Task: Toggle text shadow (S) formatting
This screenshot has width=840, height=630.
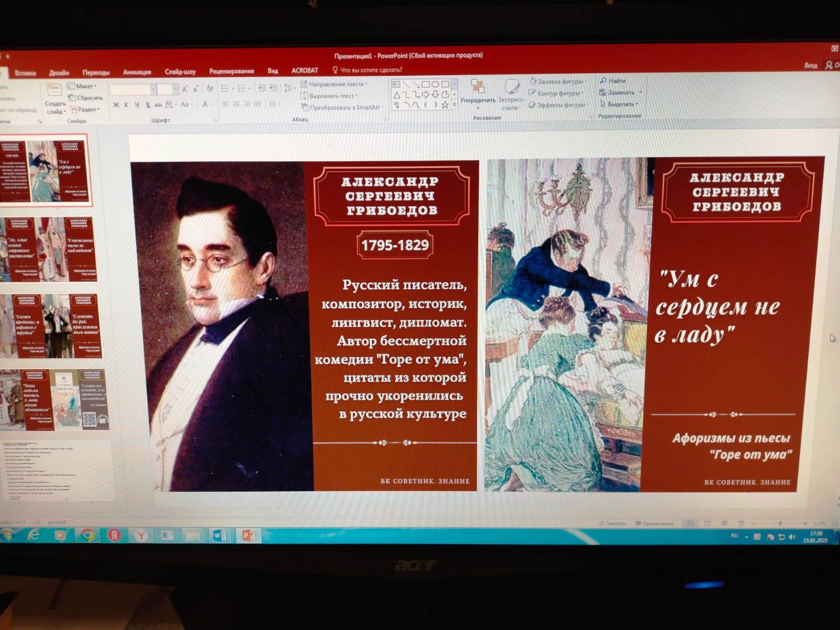Action: point(148,105)
